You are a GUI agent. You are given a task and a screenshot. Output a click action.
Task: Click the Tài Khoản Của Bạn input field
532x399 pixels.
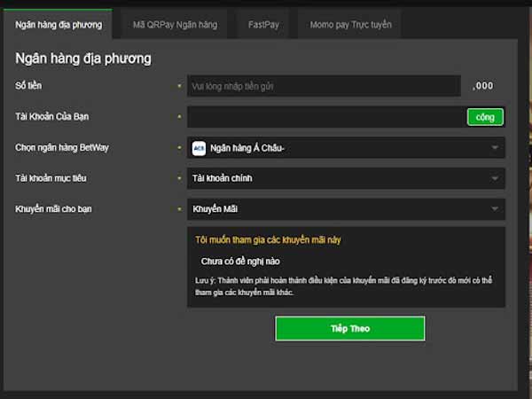[x=325, y=117]
